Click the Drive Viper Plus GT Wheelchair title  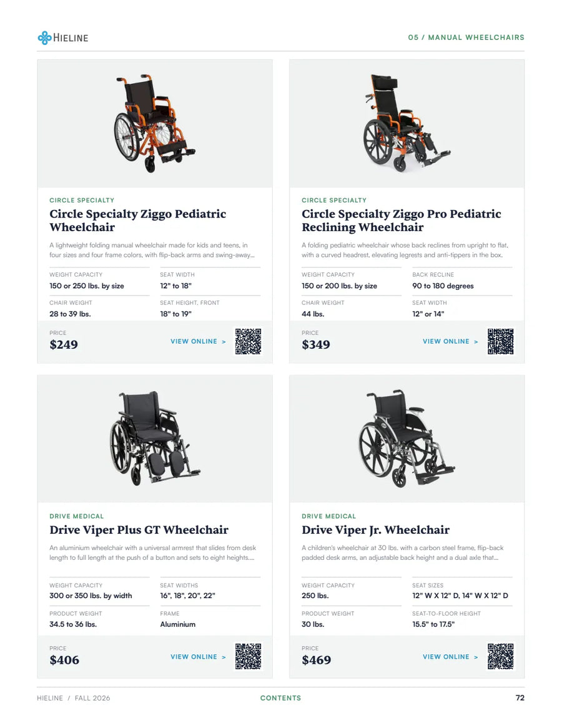click(x=139, y=530)
